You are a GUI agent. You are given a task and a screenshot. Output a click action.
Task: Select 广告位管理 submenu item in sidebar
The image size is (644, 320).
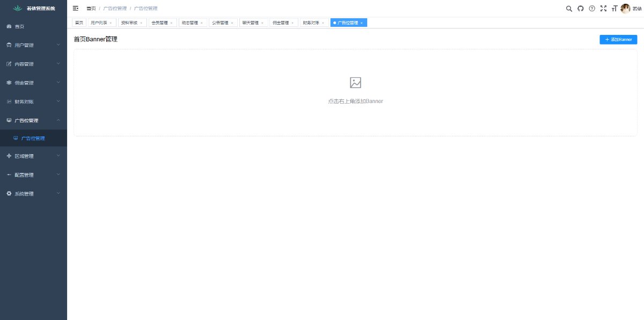33,139
